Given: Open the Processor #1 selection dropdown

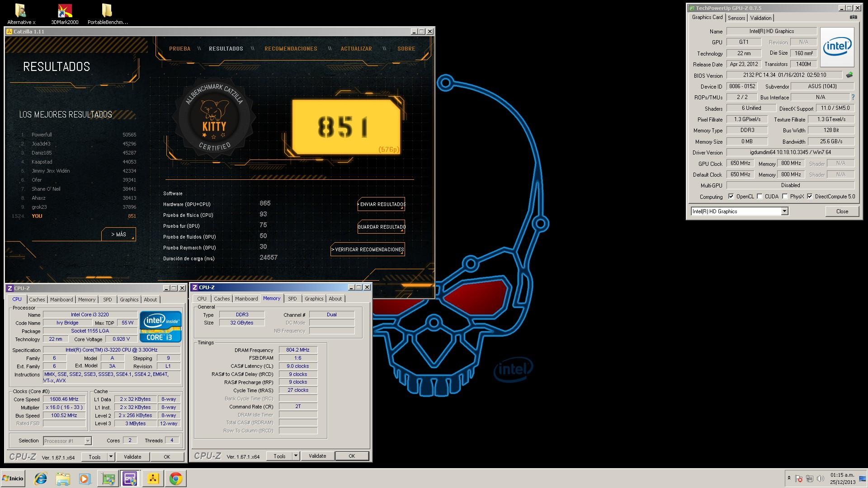Looking at the screenshot, I should (88, 441).
